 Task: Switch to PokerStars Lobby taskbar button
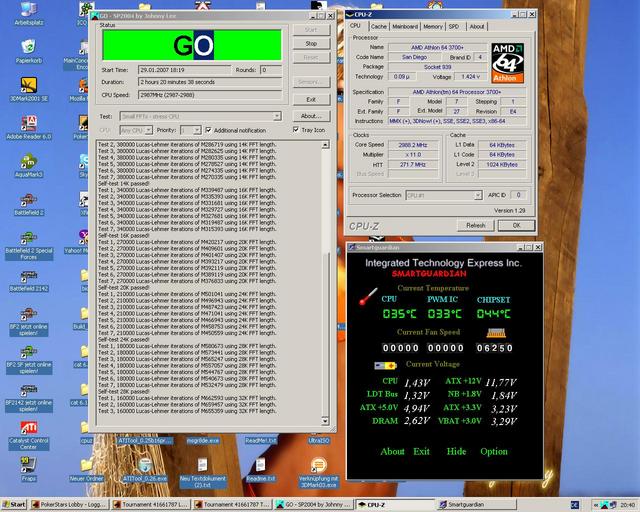(x=69, y=505)
